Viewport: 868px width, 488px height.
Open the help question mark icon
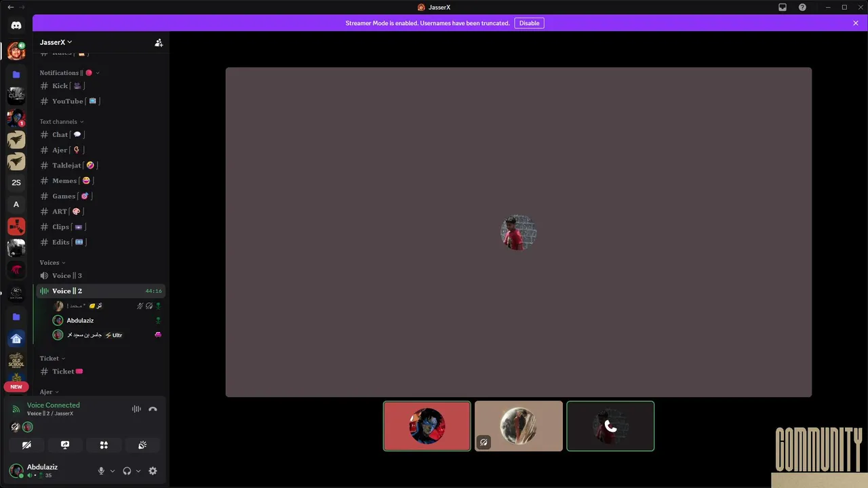[x=802, y=7]
